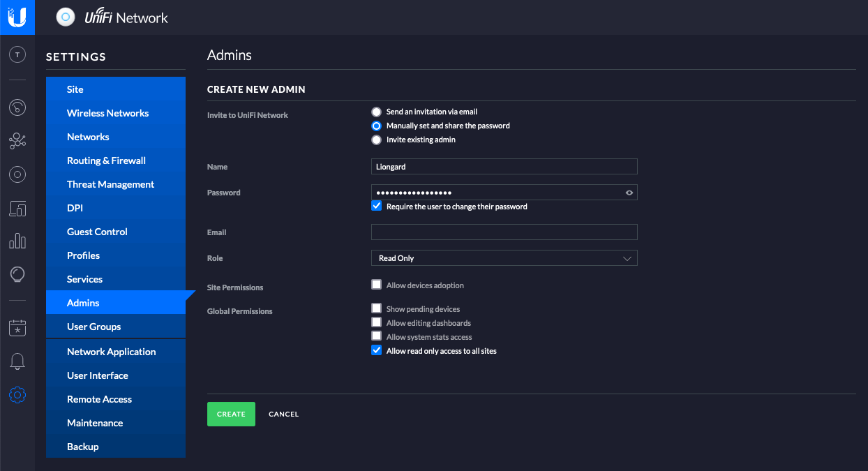
Task: Open User Groups settings
Action: click(116, 327)
